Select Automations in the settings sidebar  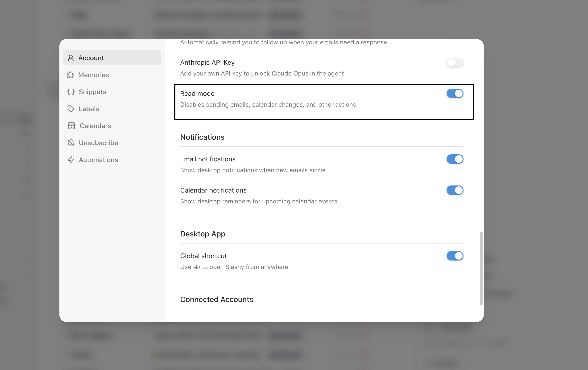[x=98, y=160]
